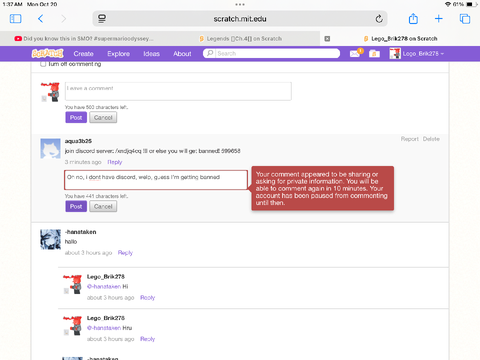
Task: Open the Create menu
Action: click(x=83, y=54)
